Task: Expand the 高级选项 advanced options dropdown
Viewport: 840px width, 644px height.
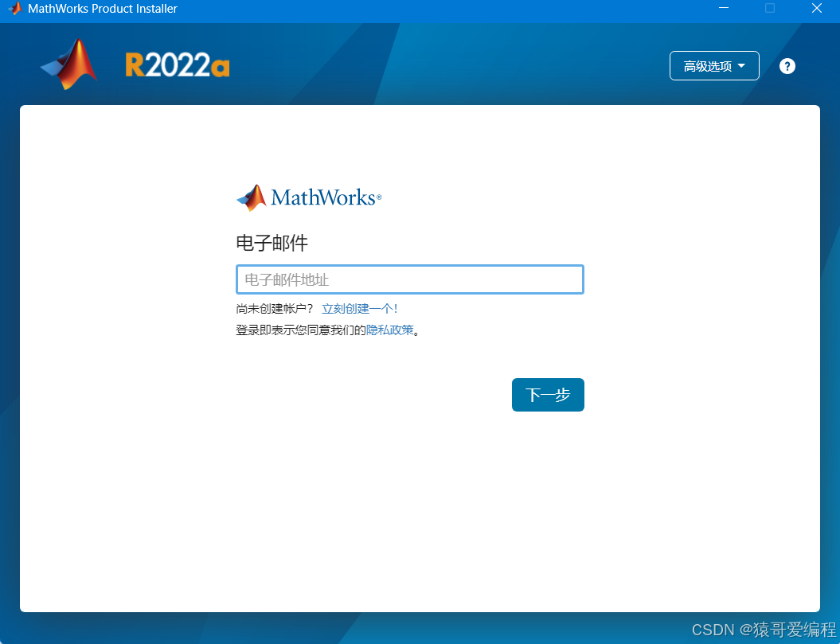Action: click(x=714, y=66)
